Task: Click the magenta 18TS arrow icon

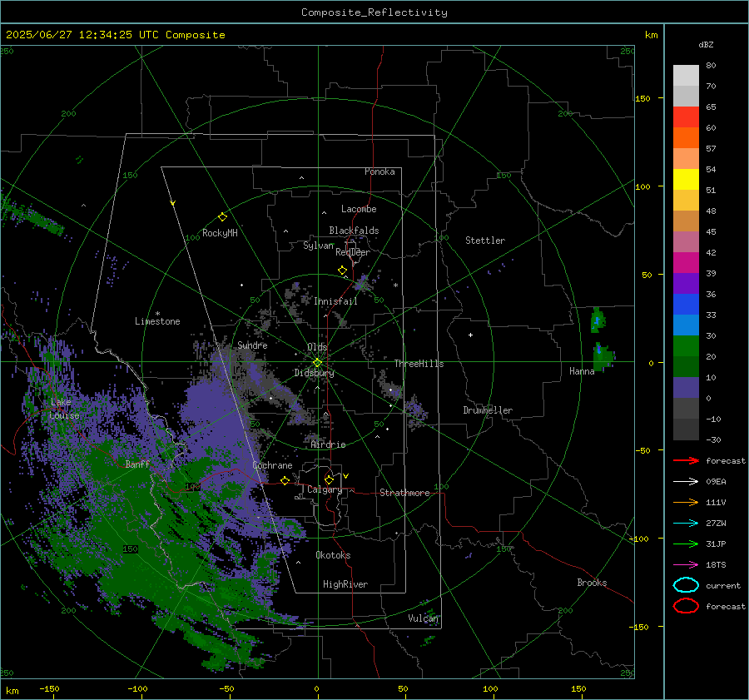Action: [x=686, y=565]
